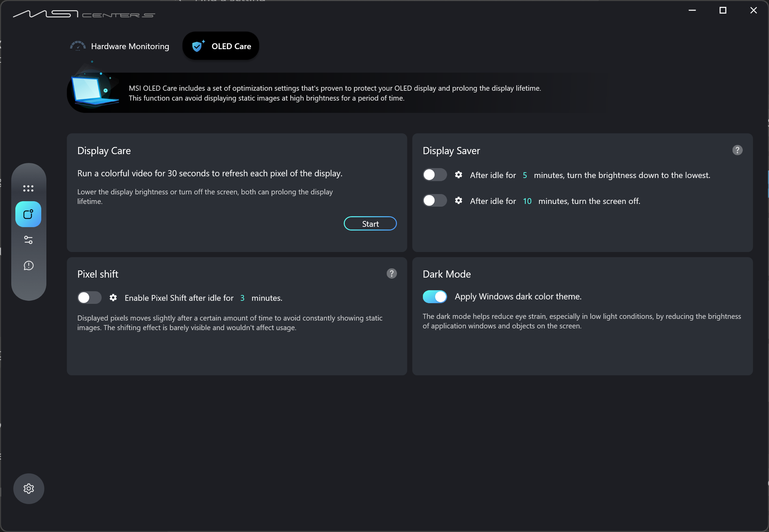Enable the lower brightness after idle toggle

[435, 175]
